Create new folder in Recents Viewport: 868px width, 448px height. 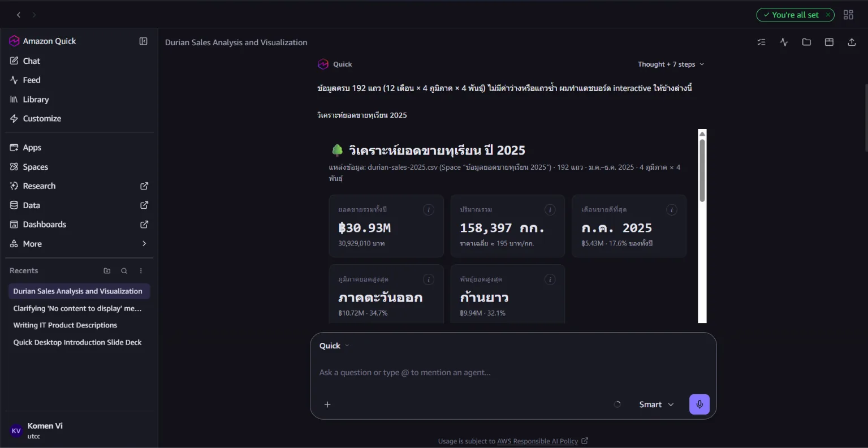(x=107, y=271)
